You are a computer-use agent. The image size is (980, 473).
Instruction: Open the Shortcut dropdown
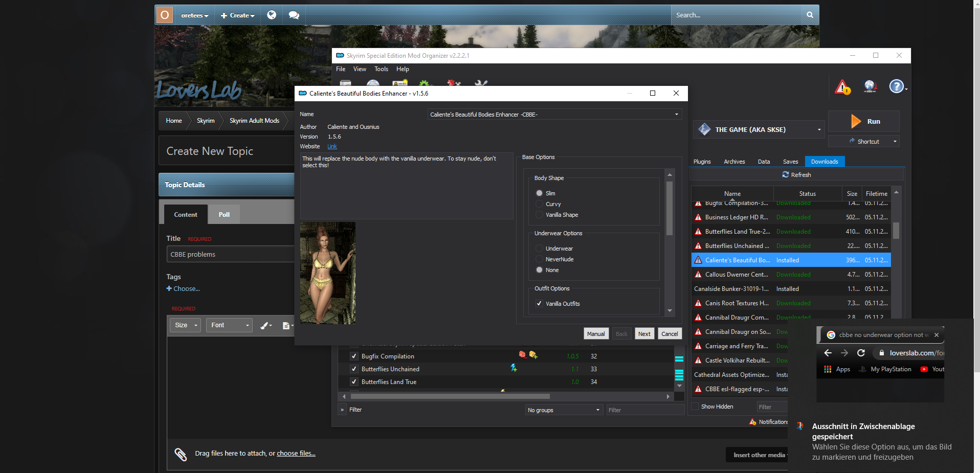click(x=864, y=142)
